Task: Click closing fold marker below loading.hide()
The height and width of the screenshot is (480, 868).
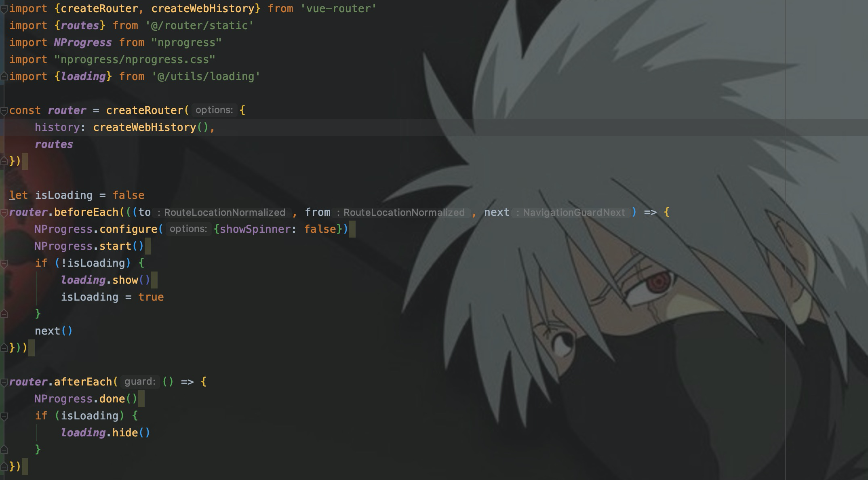Action: pos(4,450)
